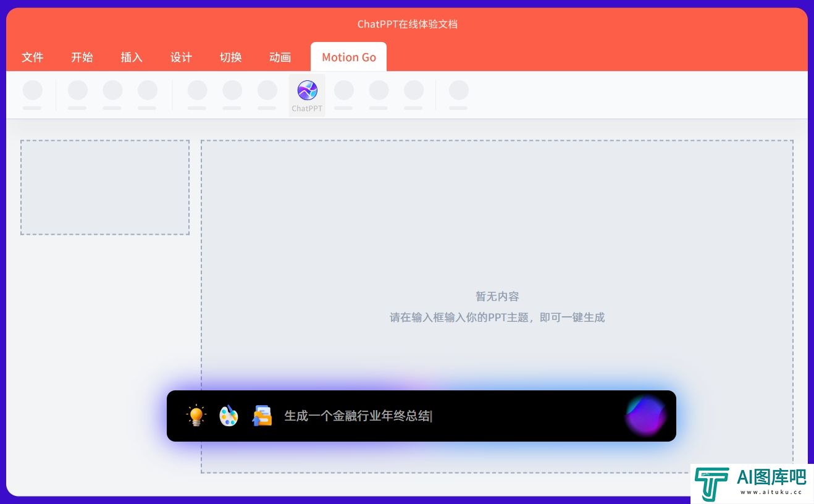Click the light bulb idea icon
814x504 pixels.
point(196,416)
